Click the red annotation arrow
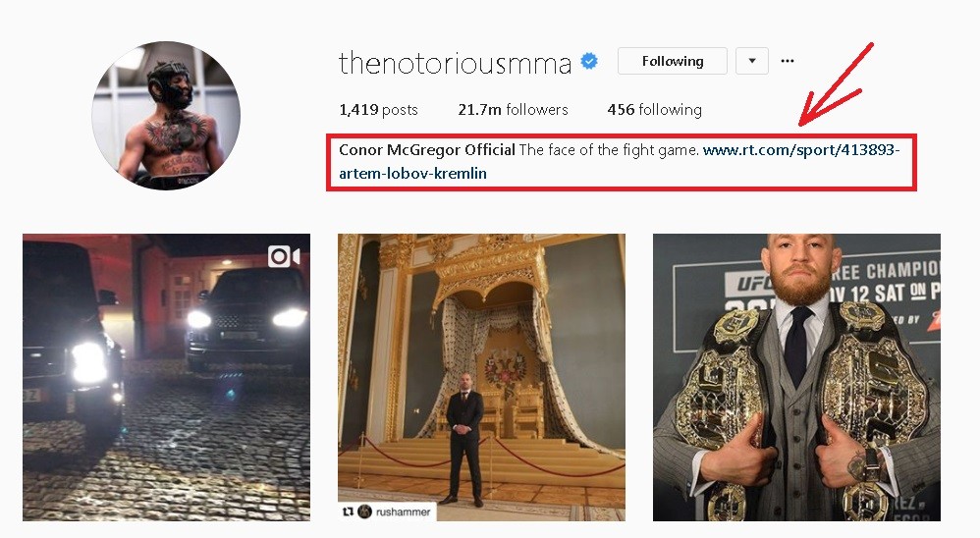This screenshot has width=980, height=538. 836,83
